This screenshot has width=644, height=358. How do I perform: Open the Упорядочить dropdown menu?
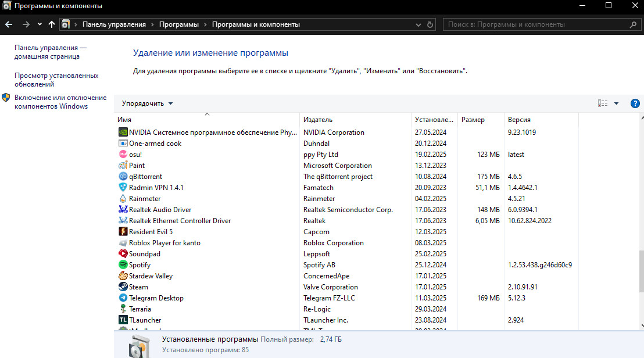click(x=147, y=103)
